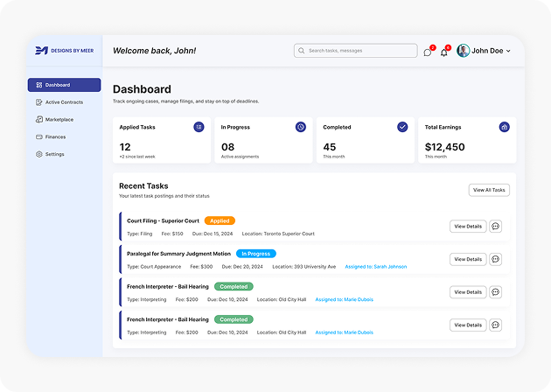
Task: Click the Paralegal for Summary Judgment Motion title
Action: [x=178, y=254]
